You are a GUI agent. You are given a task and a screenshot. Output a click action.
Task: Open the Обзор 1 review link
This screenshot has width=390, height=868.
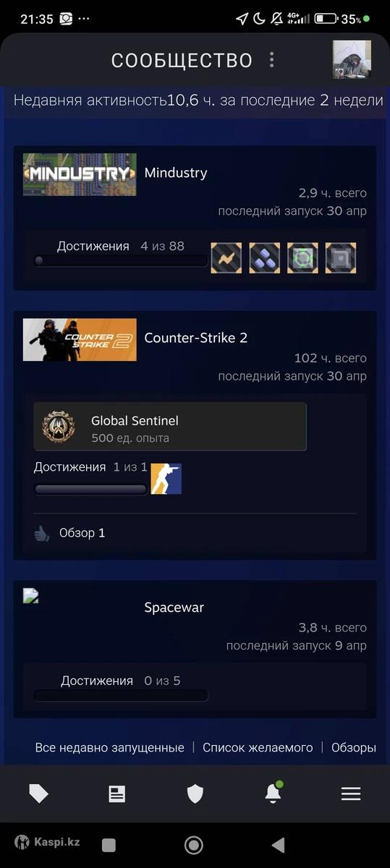pos(82,533)
